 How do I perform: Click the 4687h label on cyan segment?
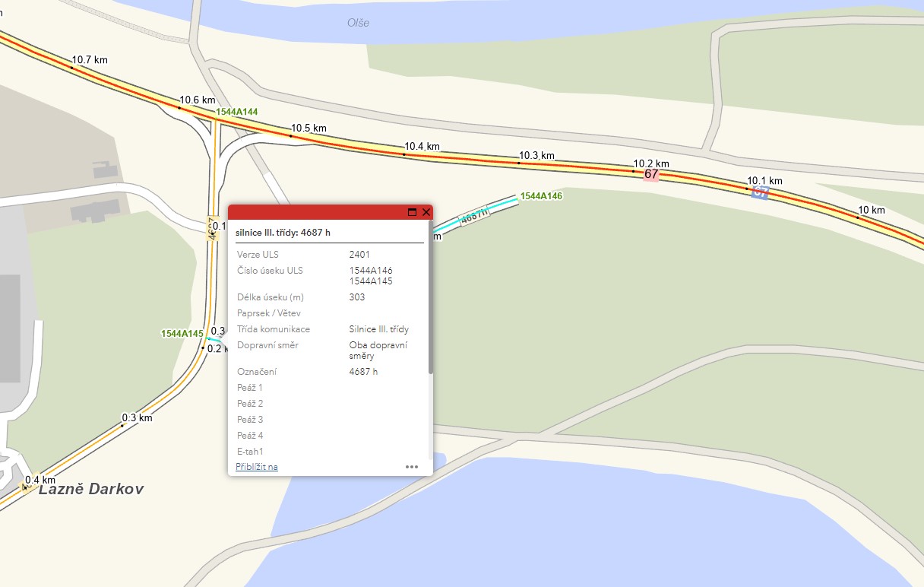click(x=474, y=216)
